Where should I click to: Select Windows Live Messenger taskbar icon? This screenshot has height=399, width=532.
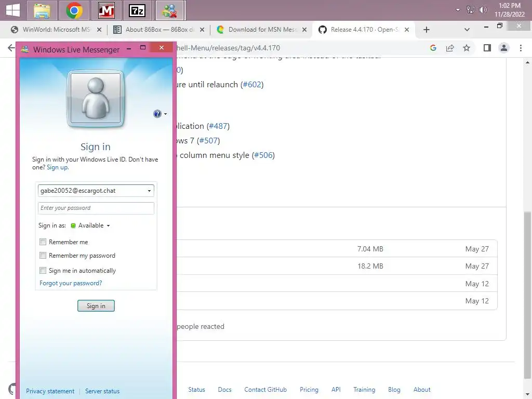tap(170, 10)
